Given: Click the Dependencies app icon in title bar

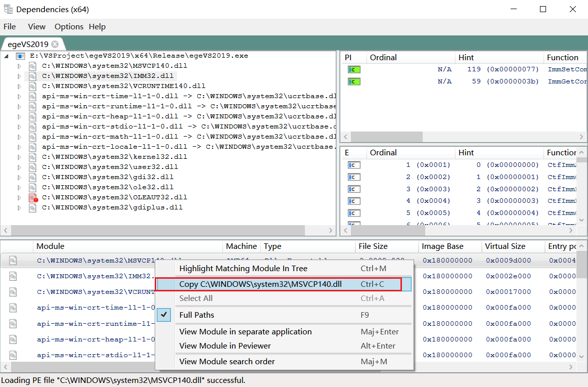Looking at the screenshot, I should (8, 9).
